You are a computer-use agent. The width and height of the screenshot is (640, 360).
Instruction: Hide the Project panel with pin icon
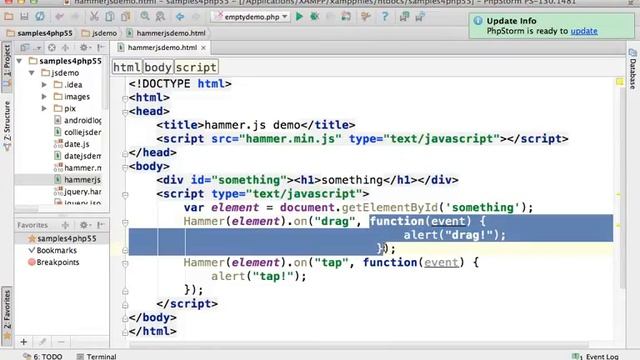(x=100, y=48)
